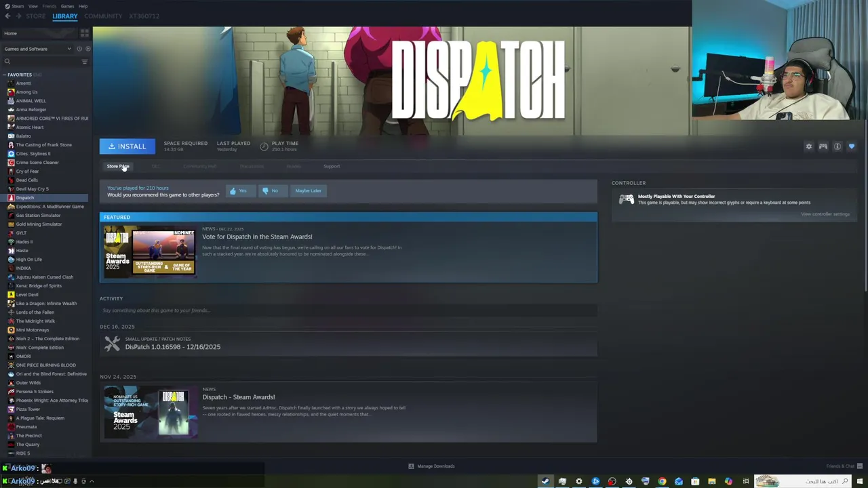Open View controller settings link
868x488 pixels.
[825, 214]
